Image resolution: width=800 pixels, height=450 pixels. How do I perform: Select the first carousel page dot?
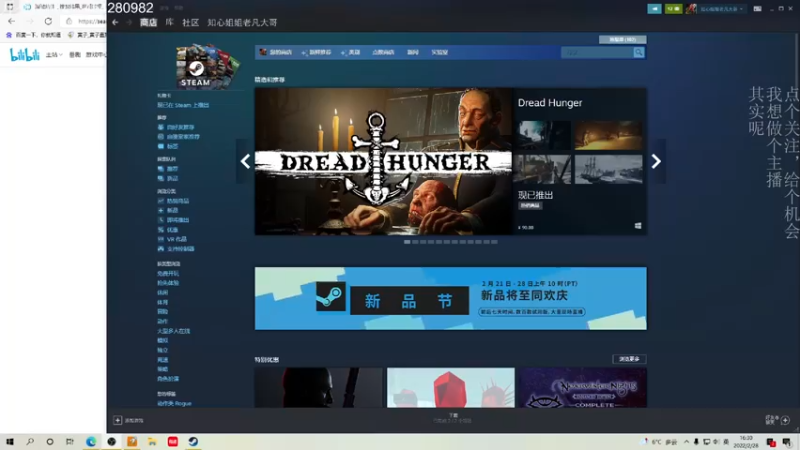[407, 242]
